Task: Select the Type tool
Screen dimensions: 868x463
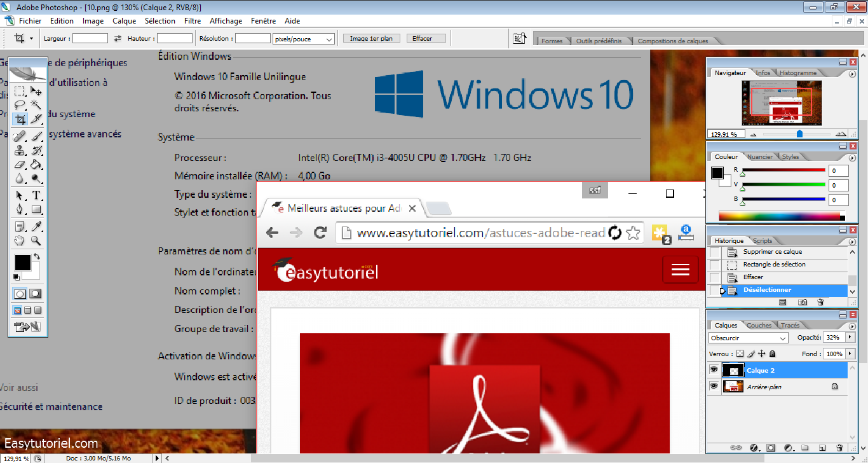Action: (36, 195)
